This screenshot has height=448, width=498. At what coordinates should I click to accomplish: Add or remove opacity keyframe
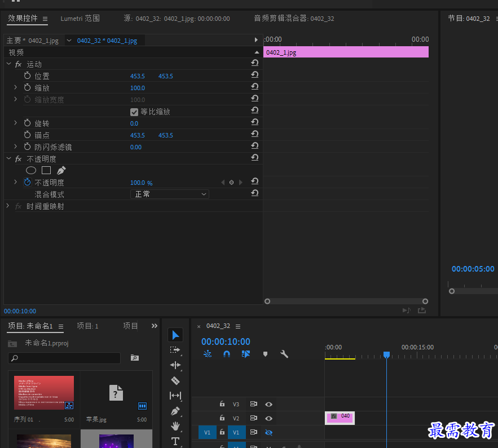click(x=232, y=183)
